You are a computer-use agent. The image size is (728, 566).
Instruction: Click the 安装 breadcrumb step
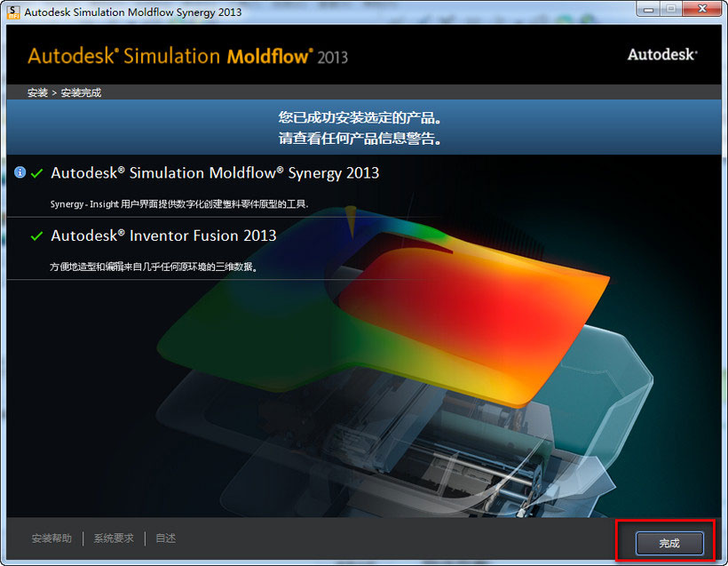coord(37,92)
